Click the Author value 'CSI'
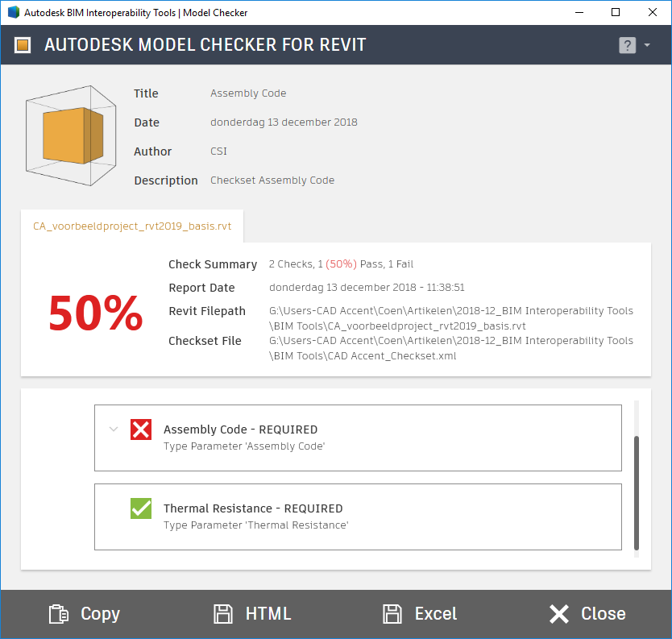 pos(218,151)
